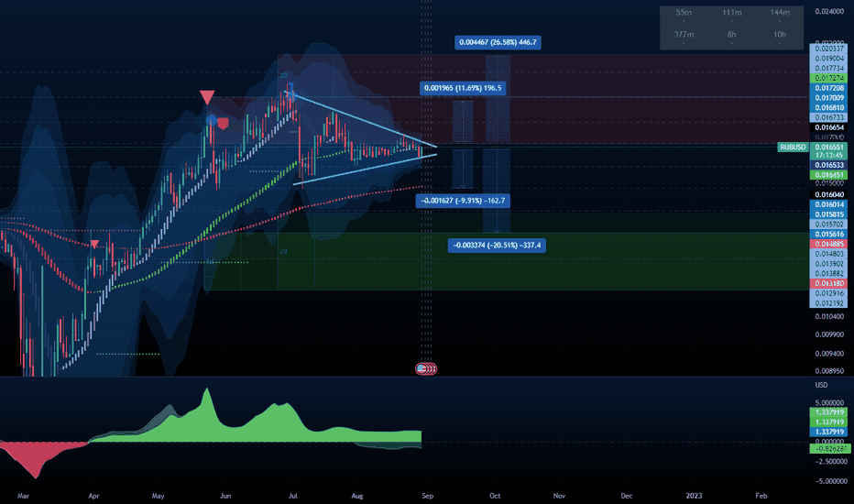Click the 0.024000 price axis tick
This screenshot has height=504, width=854.
pyautogui.click(x=829, y=11)
